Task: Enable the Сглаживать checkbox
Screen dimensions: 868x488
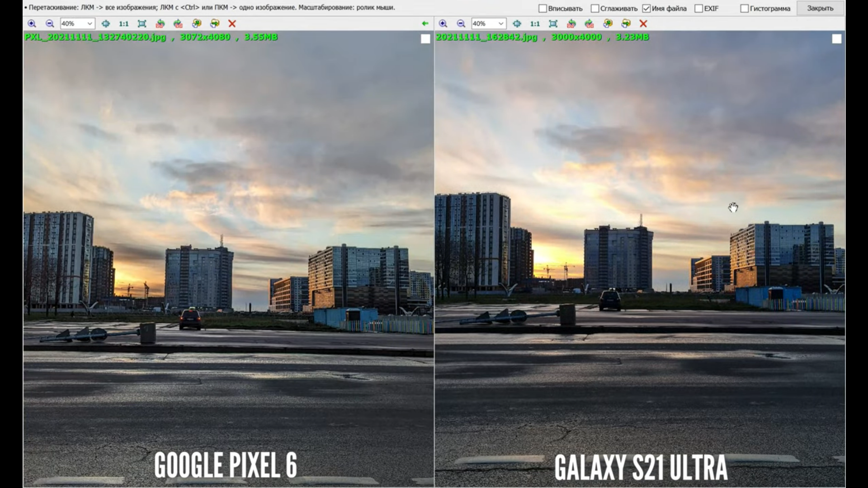Action: (595, 9)
